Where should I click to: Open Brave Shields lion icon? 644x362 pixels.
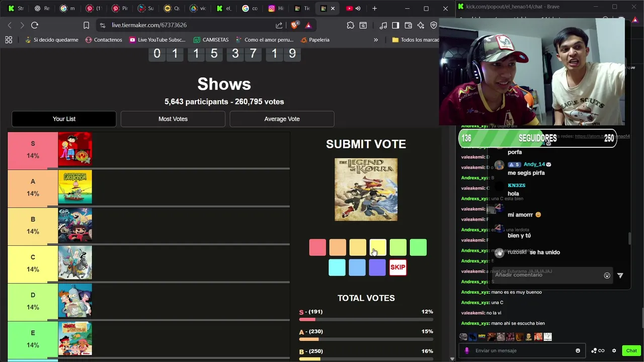pyautogui.click(x=295, y=25)
